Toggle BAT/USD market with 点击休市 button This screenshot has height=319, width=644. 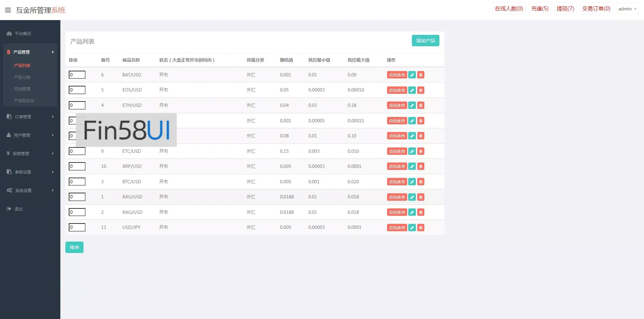[397, 75]
